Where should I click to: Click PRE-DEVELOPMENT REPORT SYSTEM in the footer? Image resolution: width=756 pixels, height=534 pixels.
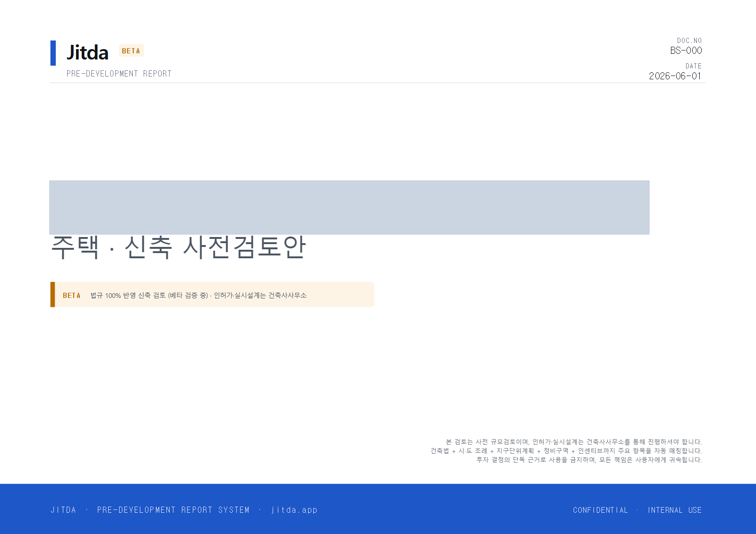pyautogui.click(x=173, y=510)
